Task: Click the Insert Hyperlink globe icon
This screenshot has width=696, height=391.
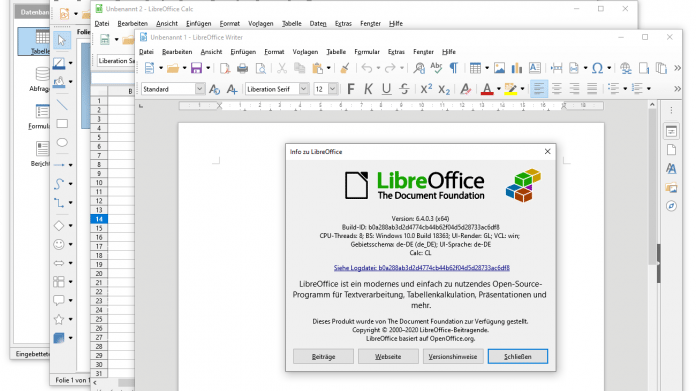Action: click(626, 68)
